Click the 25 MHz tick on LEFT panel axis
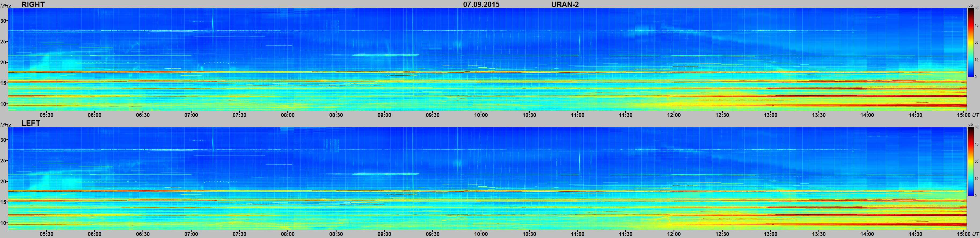 coord(3,161)
